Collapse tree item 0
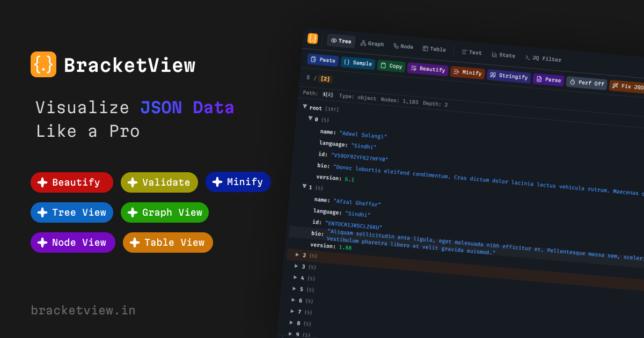 tap(310, 117)
